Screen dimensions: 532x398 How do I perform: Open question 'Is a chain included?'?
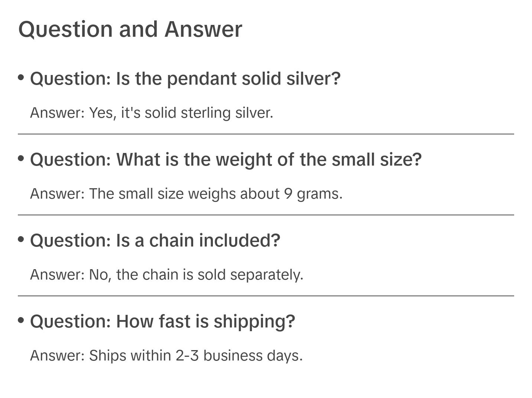coord(155,241)
